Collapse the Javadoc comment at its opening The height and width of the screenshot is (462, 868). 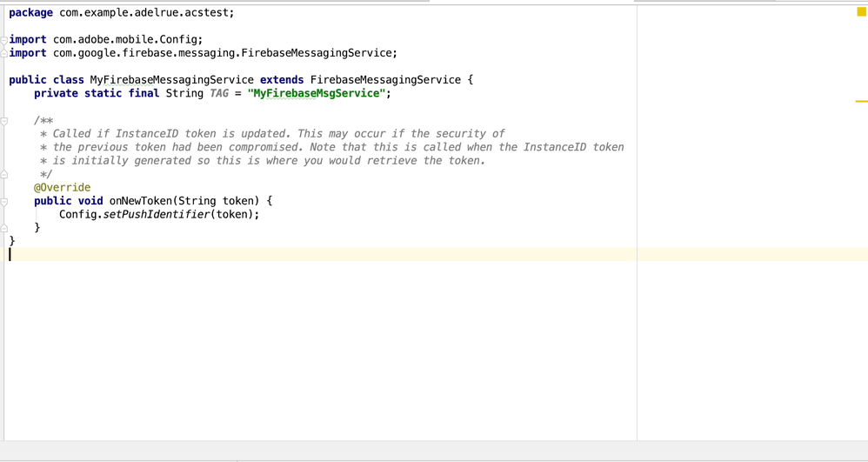tap(4, 121)
